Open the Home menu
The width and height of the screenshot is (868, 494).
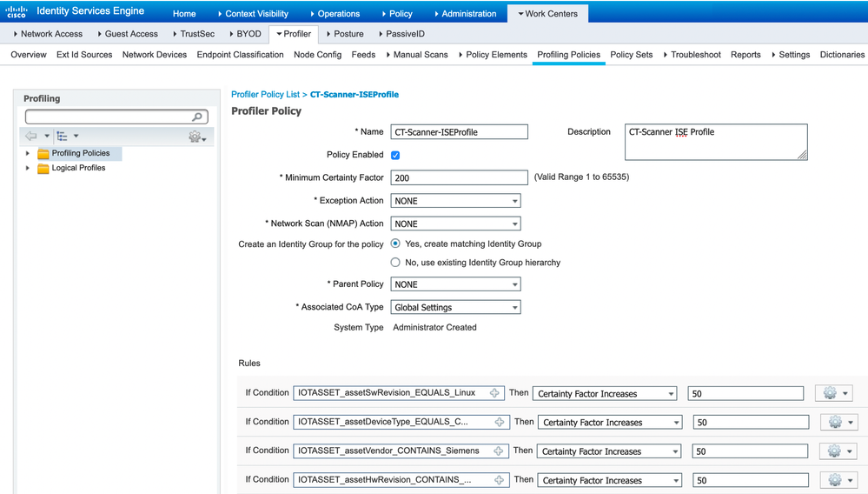coord(184,14)
